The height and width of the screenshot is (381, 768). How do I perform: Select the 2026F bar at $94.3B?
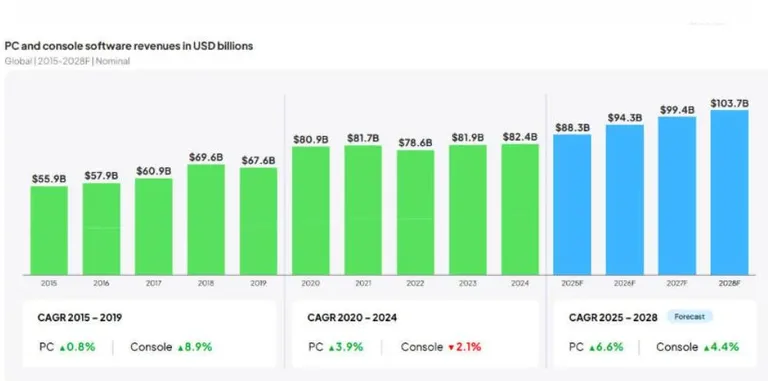[x=625, y=200]
